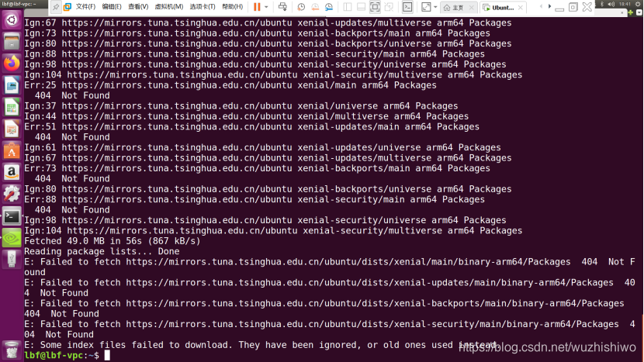The width and height of the screenshot is (644, 362).
Task: Click 'Reading package lists... Done' line
Action: 102,251
